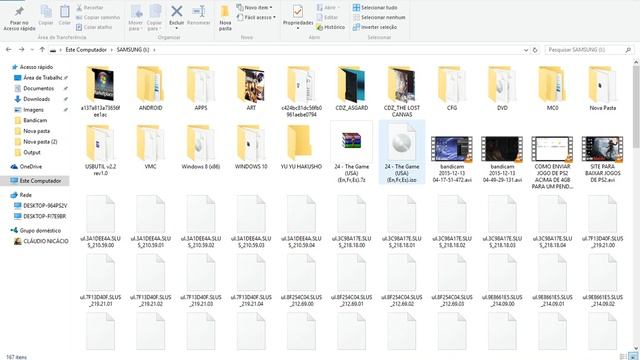Open Output folder in sidebar

click(x=28, y=152)
